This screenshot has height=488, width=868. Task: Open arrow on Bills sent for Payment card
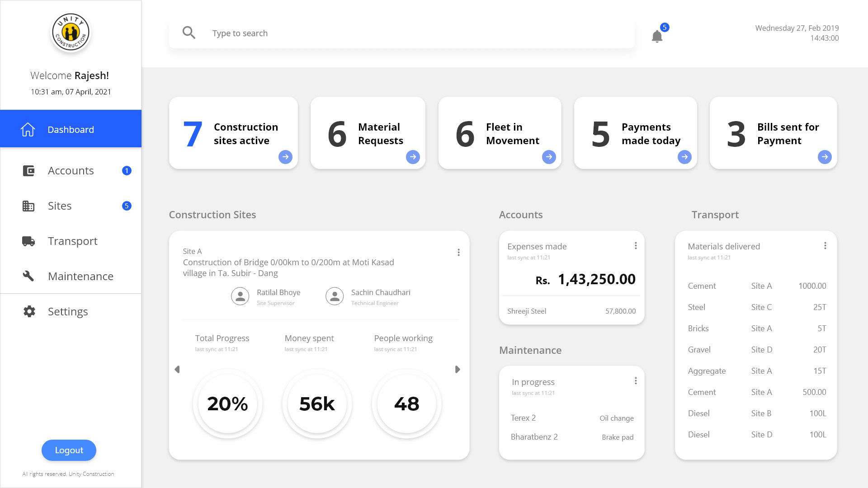[825, 157]
